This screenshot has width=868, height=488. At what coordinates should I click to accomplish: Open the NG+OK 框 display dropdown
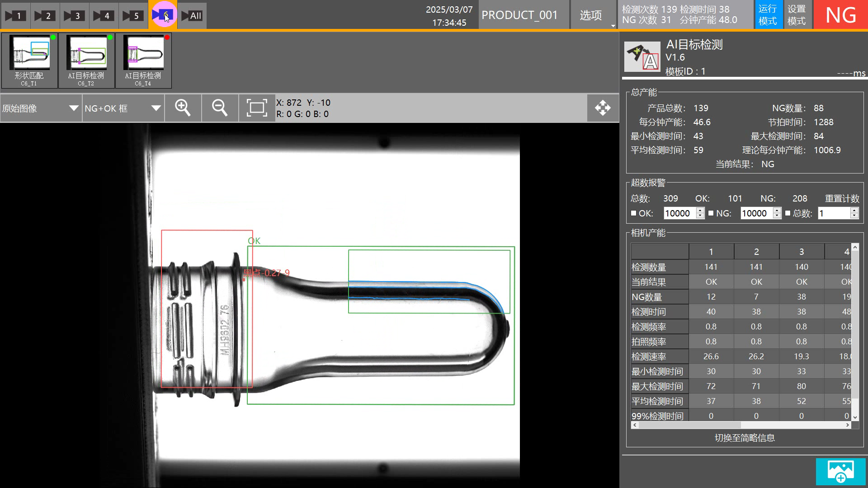123,108
